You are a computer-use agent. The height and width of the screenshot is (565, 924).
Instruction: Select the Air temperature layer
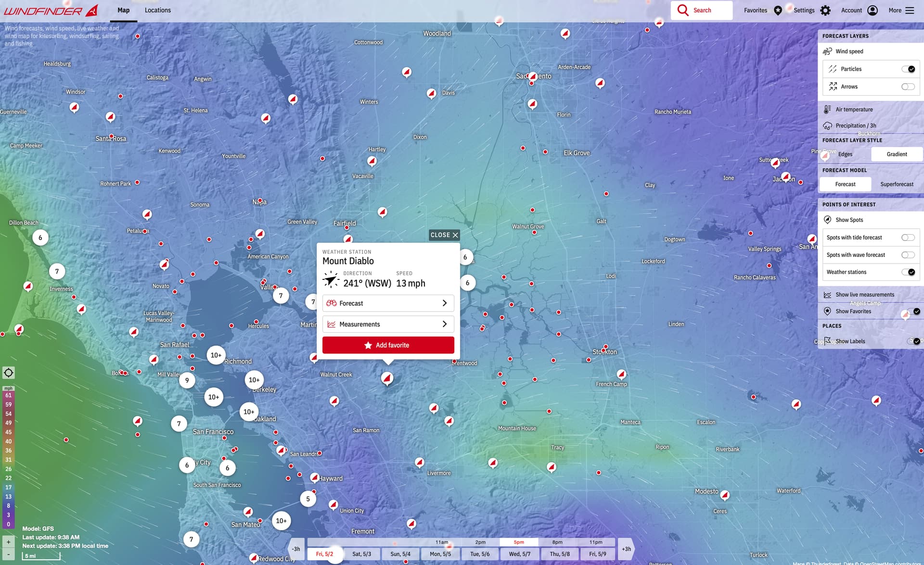854,110
